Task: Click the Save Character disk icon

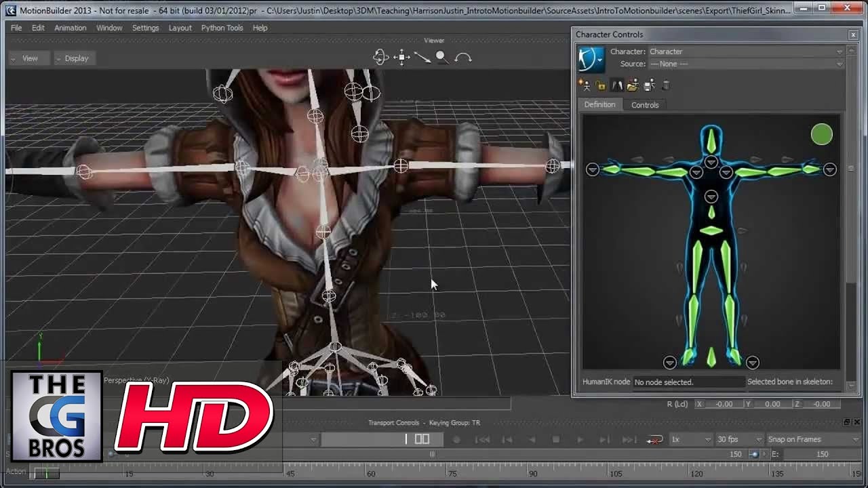Action: click(x=649, y=85)
